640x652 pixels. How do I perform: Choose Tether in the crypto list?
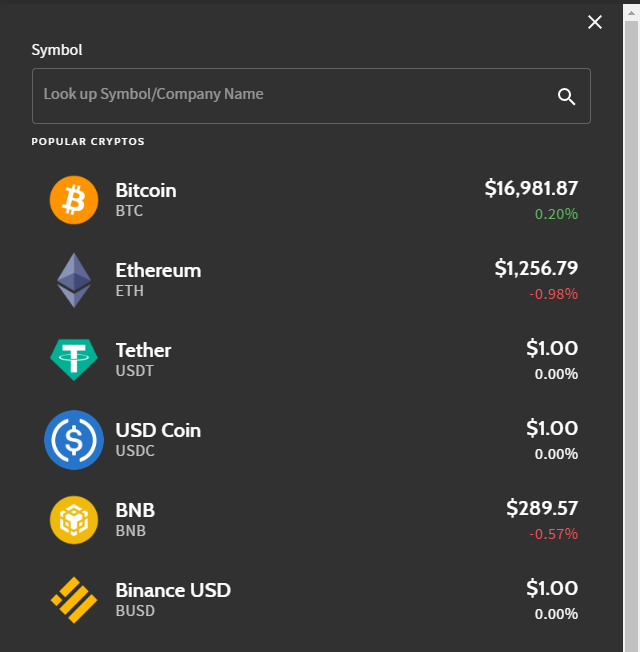(143, 350)
